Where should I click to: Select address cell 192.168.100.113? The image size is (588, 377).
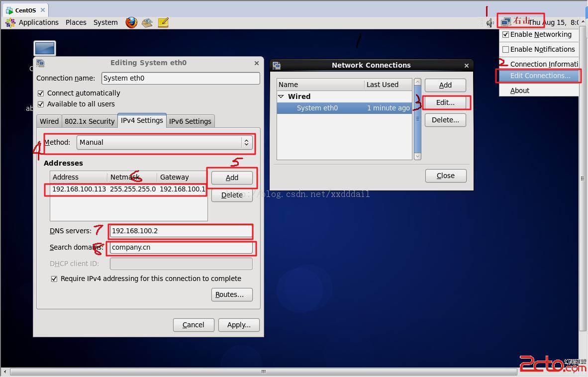point(79,189)
